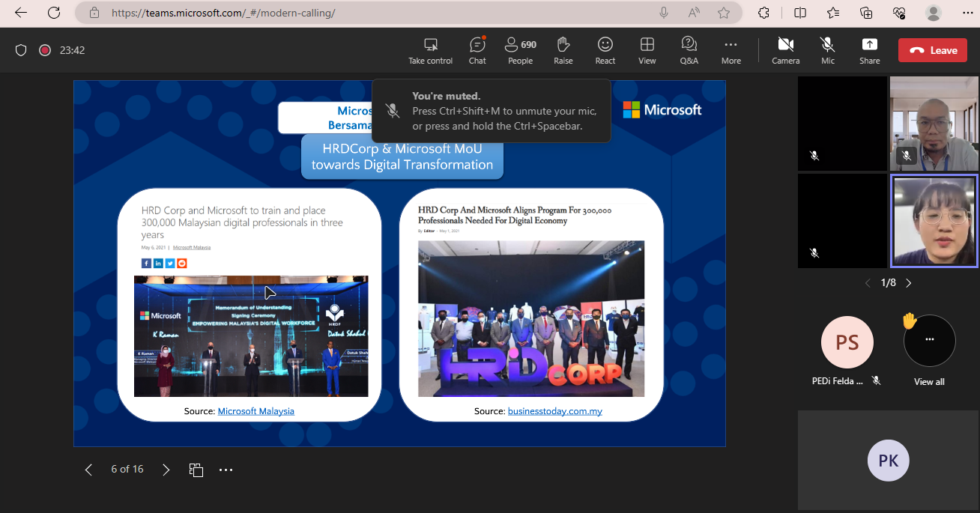Open the businesstoday.com.my source link
The height and width of the screenshot is (513, 980).
pyautogui.click(x=554, y=411)
